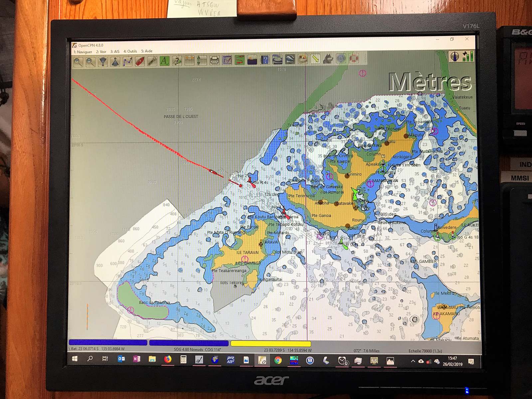Toggle the compass north-up orientation icon
The height and width of the screenshot is (399, 532).
tap(454, 56)
